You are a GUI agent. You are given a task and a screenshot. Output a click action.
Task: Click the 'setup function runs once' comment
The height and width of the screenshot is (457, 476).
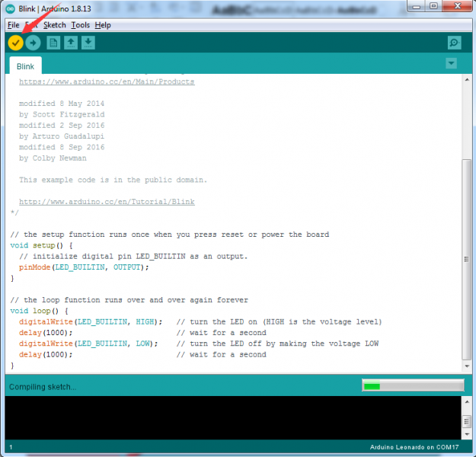(170, 235)
